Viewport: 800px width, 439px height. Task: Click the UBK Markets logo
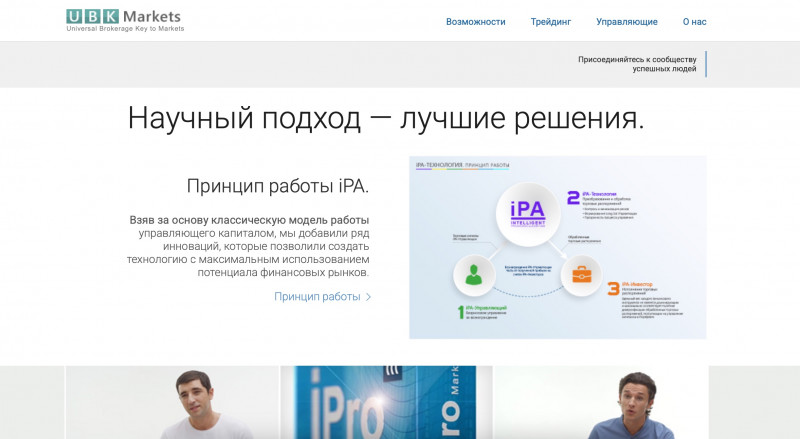click(125, 20)
